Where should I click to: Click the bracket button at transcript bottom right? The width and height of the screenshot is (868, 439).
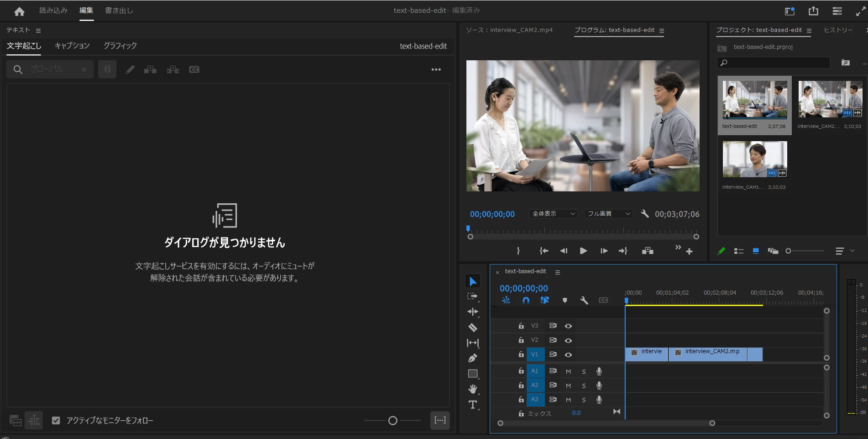pyautogui.click(x=440, y=420)
